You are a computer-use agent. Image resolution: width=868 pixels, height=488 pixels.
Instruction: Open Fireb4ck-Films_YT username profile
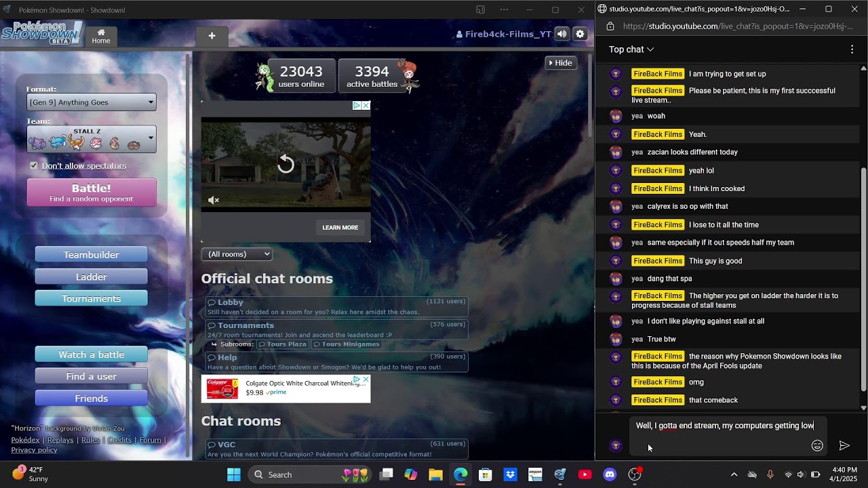pos(503,34)
